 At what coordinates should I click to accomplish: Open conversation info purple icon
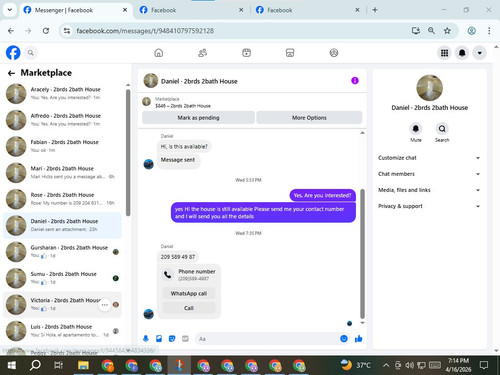(355, 81)
